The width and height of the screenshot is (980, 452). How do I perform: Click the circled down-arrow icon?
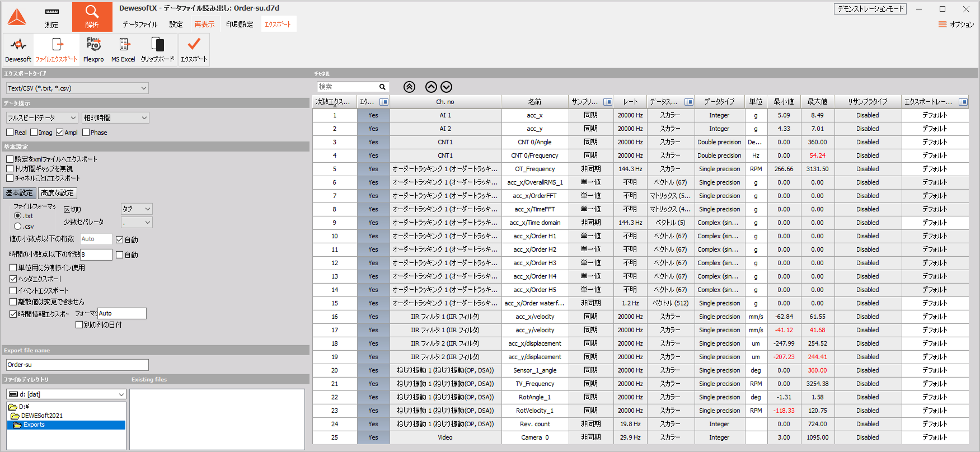pos(446,87)
